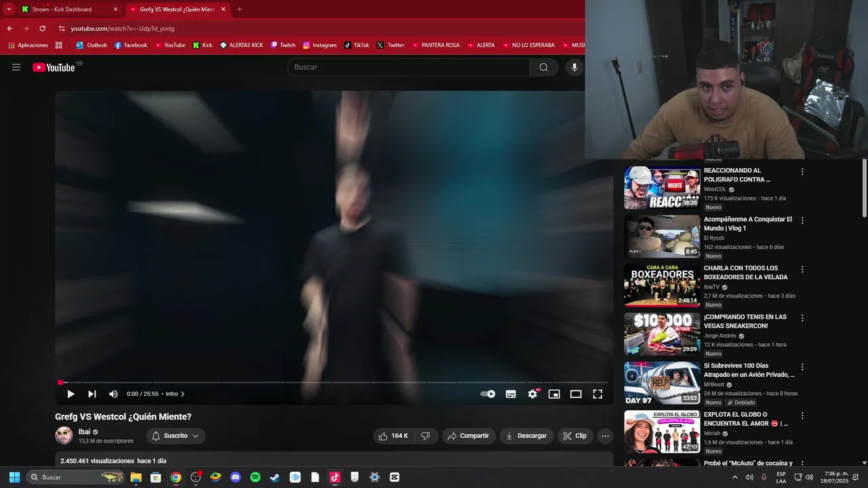868x488 pixels.
Task: Open Windows Start menu
Action: [14, 477]
